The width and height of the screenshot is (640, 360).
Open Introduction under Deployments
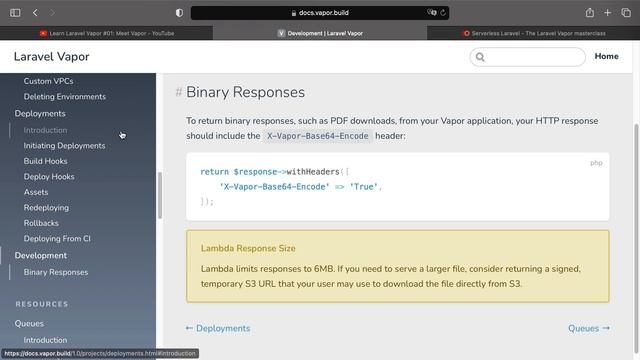(x=45, y=130)
